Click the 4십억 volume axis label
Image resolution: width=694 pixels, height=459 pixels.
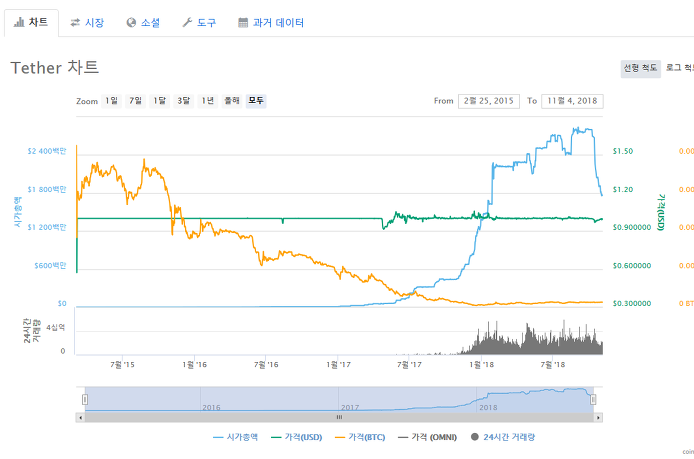click(x=56, y=328)
